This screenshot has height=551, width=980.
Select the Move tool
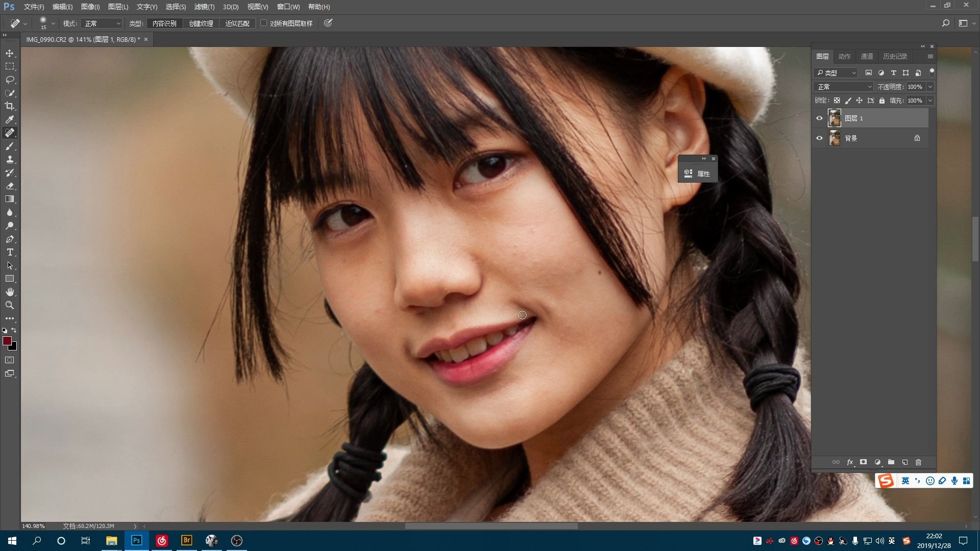[x=10, y=54]
